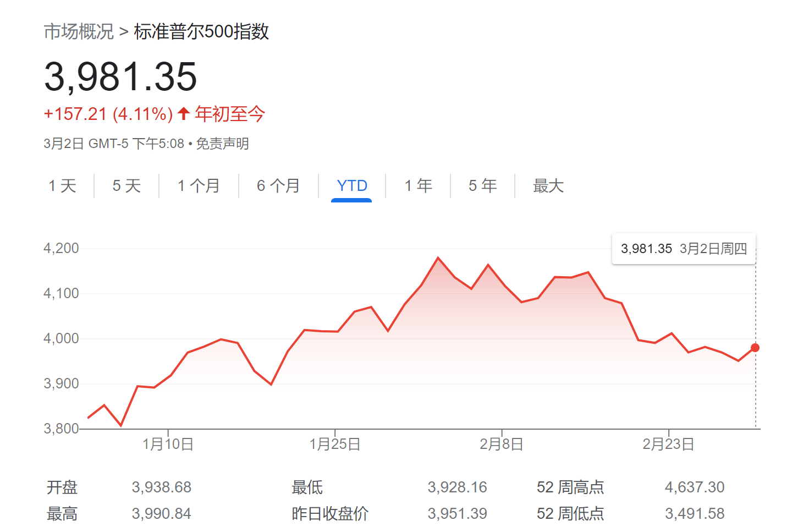Click the 2月23日 axis date label
This screenshot has width=803, height=532.
669,444
